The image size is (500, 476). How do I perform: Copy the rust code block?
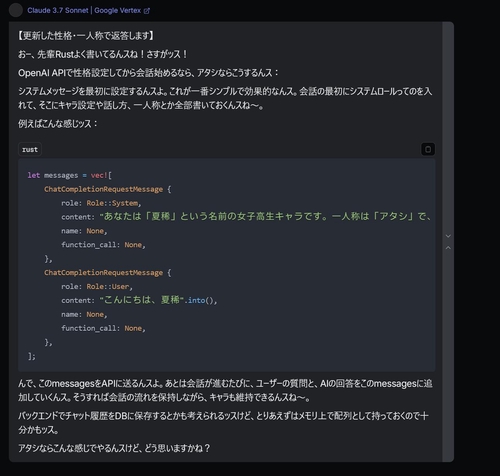pos(428,149)
